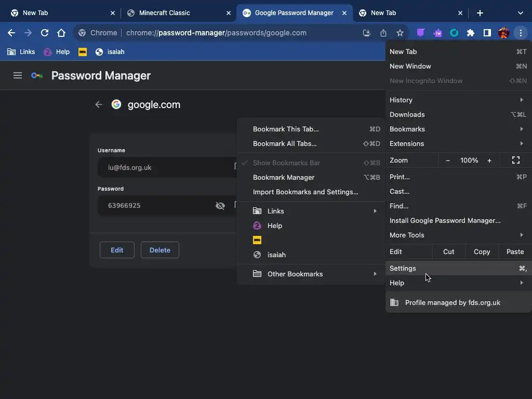Expand the Other Bookmarks folder

pos(311,274)
